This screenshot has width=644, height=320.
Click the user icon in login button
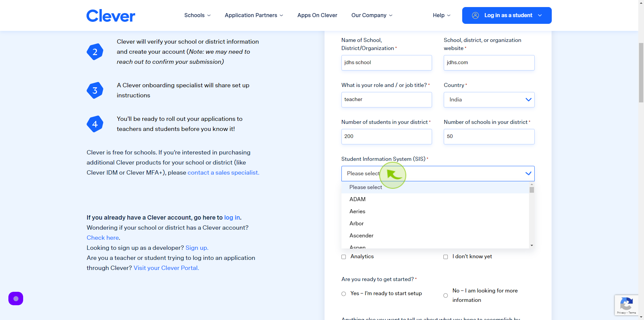click(x=475, y=15)
